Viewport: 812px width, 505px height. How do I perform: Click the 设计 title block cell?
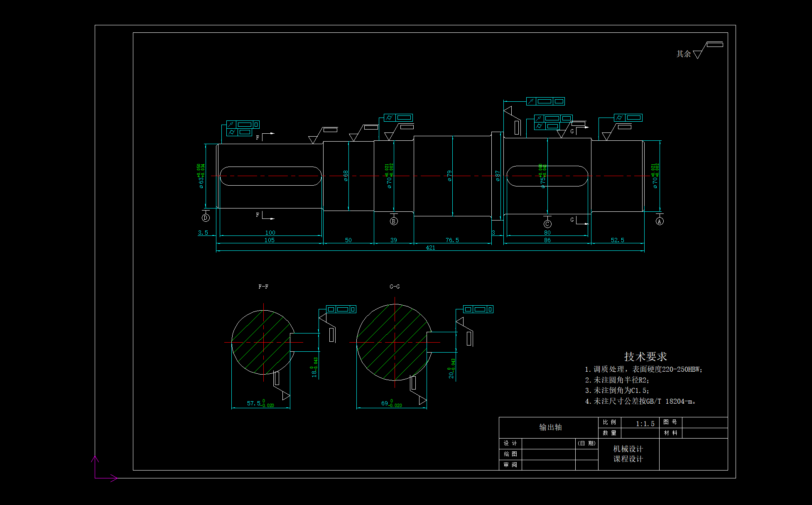click(510, 443)
